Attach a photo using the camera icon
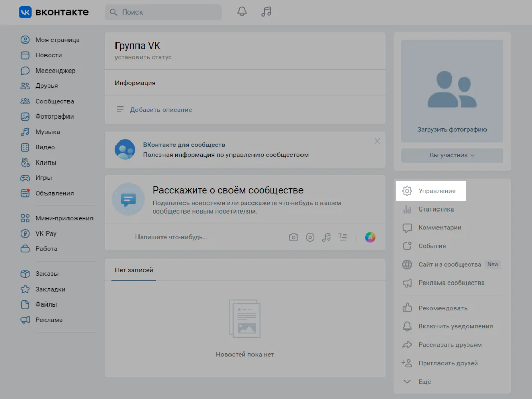This screenshot has height=399, width=532. (293, 237)
